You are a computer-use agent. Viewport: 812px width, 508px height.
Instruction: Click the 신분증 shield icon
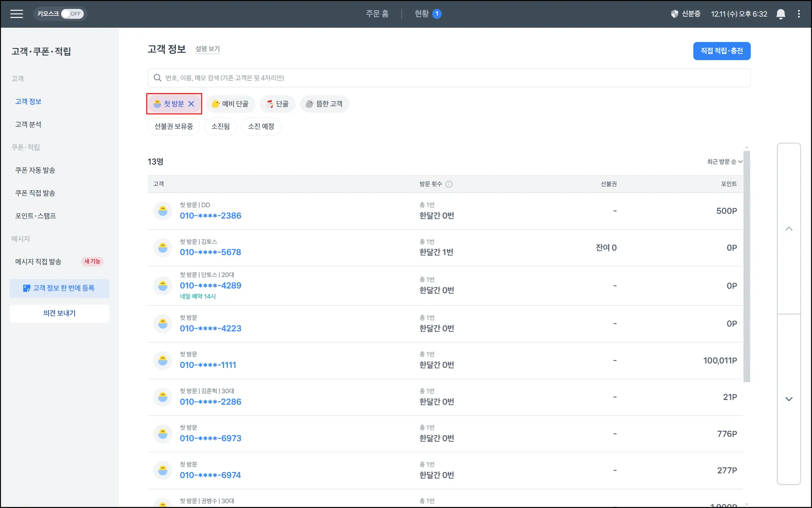click(674, 14)
